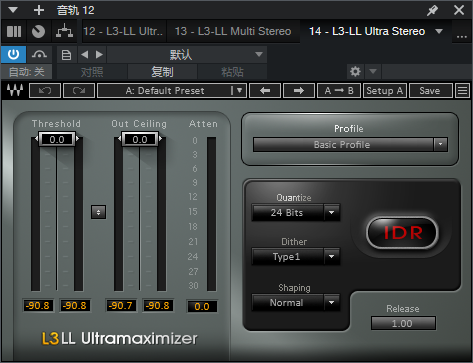Add a new insert with plus icon

point(39,10)
